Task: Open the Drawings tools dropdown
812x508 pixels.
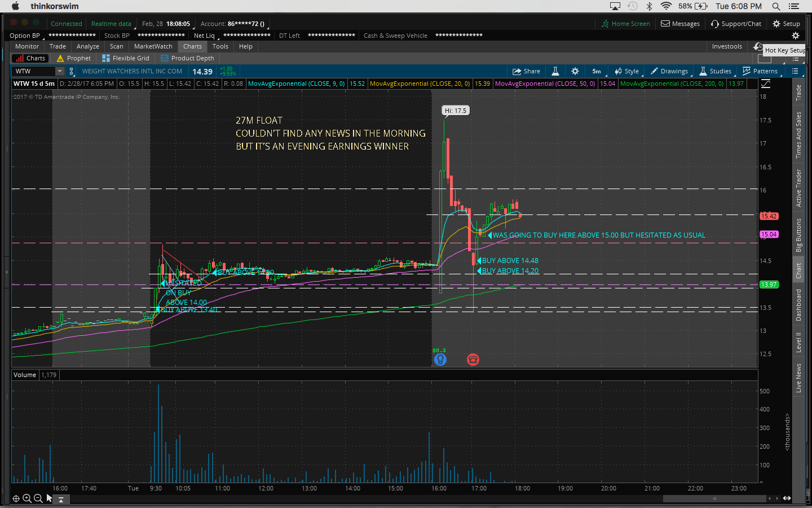Action: [x=669, y=71]
